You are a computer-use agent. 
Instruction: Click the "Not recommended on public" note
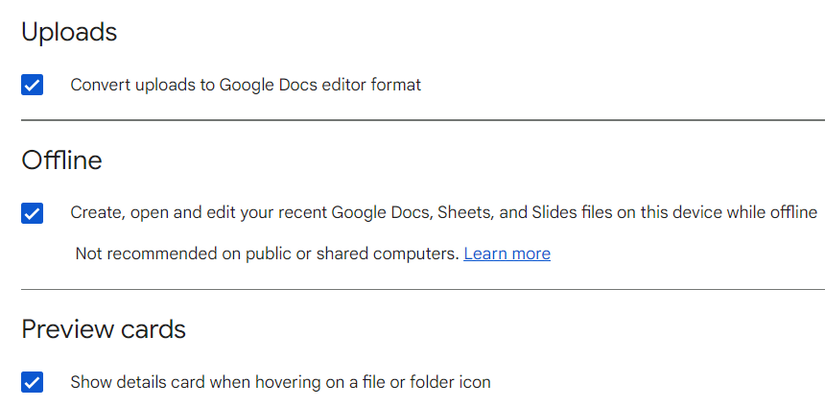[x=267, y=254]
